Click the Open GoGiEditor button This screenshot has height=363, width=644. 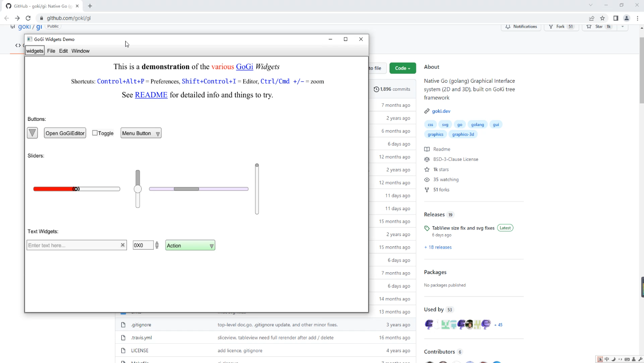point(65,133)
